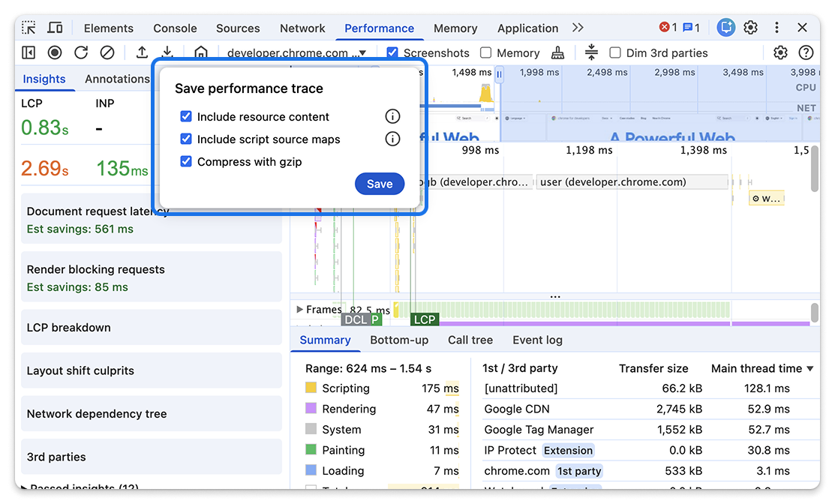
Task: Disable Compress with gzip option
Action: [188, 161]
